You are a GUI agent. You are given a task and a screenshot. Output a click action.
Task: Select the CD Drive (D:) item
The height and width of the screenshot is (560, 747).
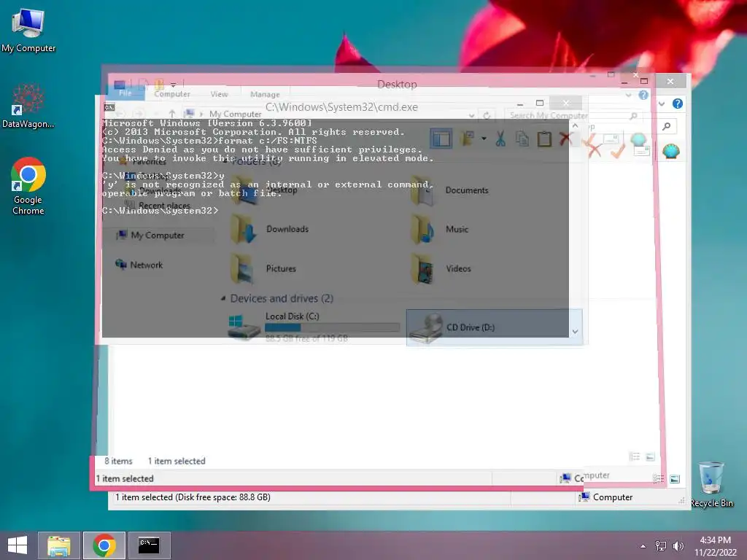494,327
